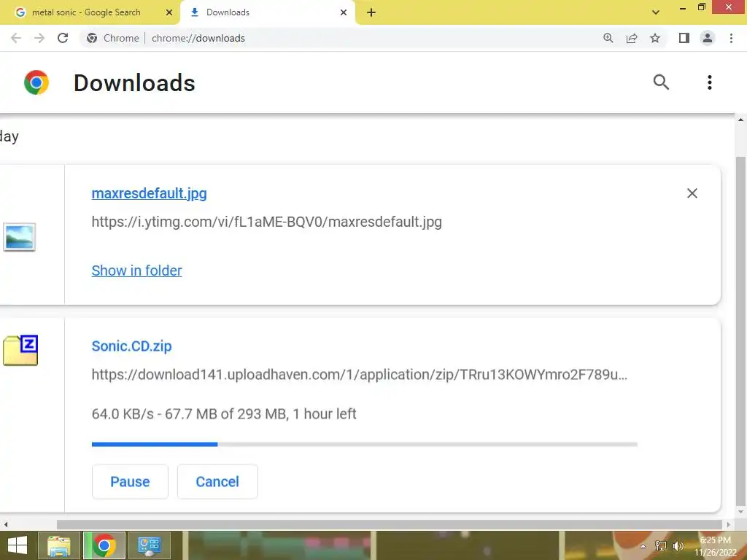Click the vertical scrollbar thumb
Screen dimensions: 747x560
[x=740, y=331]
